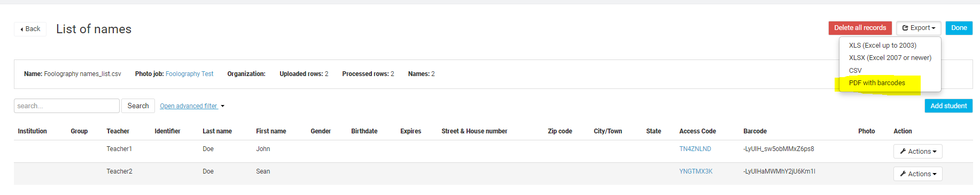Click the Group column header
The width and height of the screenshot is (980, 195).
(79, 131)
